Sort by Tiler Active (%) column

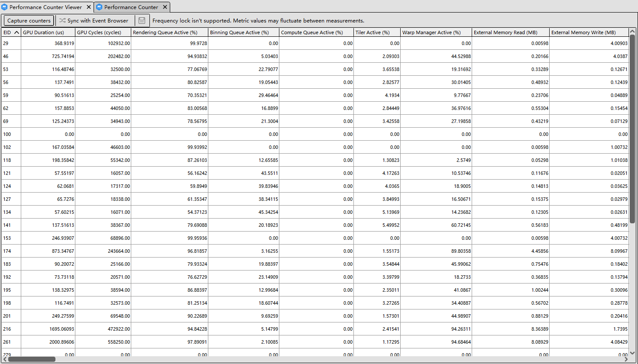tap(377, 32)
